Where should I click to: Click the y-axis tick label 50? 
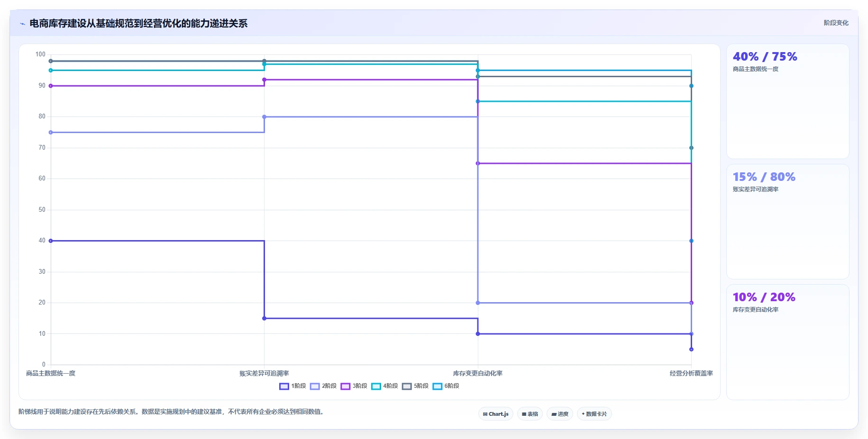[x=42, y=210]
